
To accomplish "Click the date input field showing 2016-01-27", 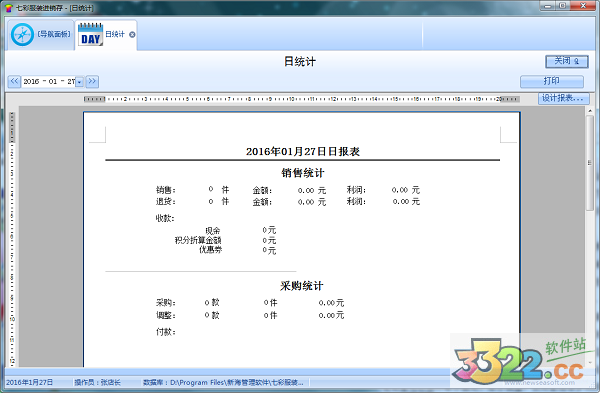I will [49, 82].
